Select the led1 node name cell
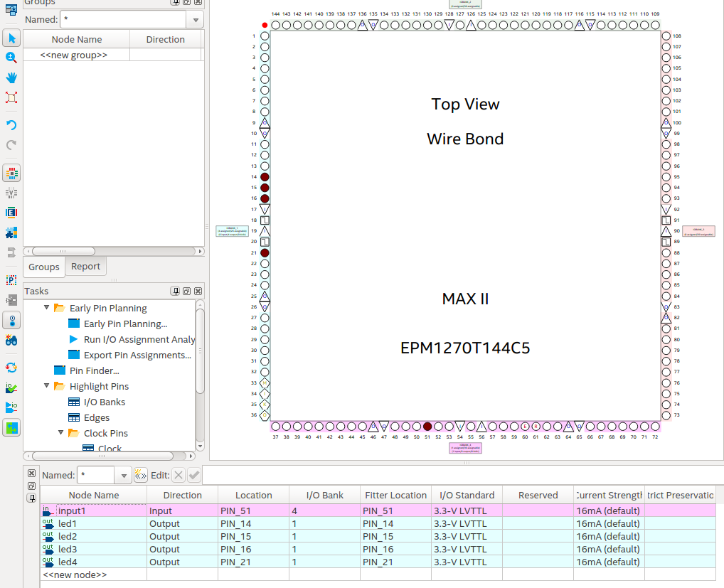The image size is (724, 588). tap(94, 523)
